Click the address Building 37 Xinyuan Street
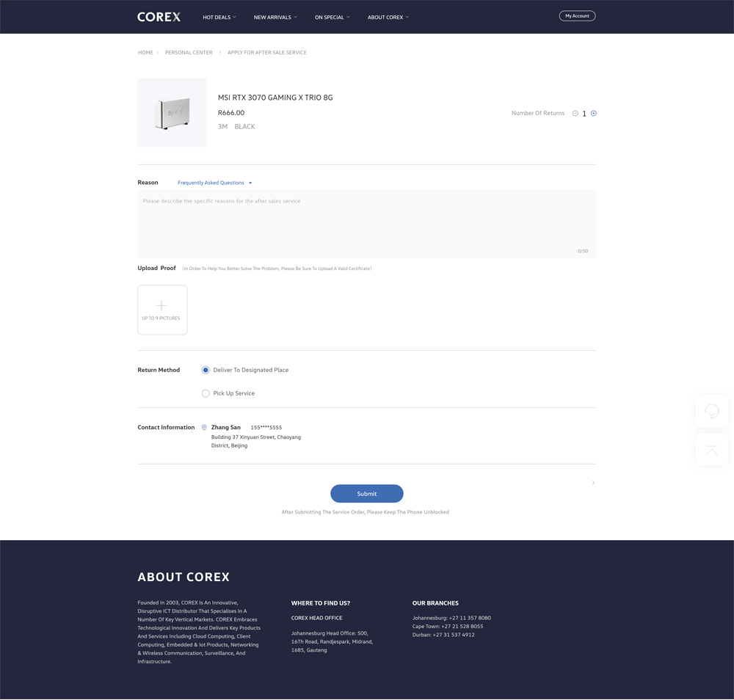Image resolution: width=734 pixels, height=700 pixels. pos(256,441)
